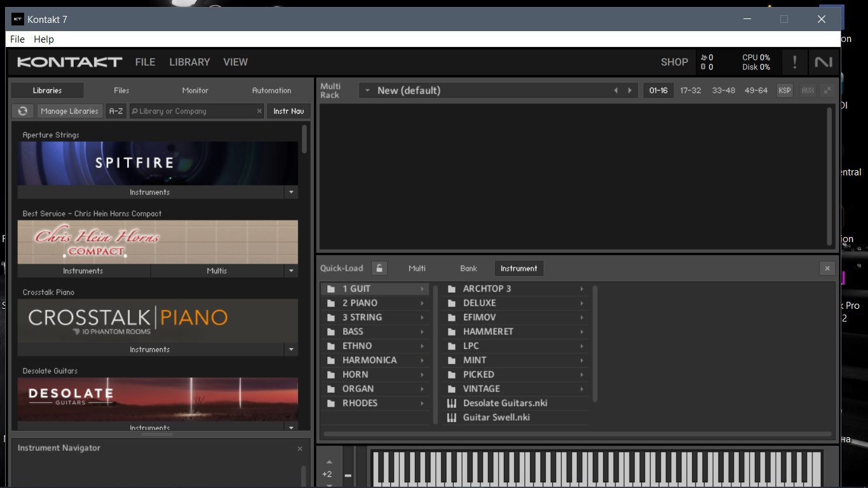
Task: Click the Quick-Load lock icon
Action: coord(379,268)
